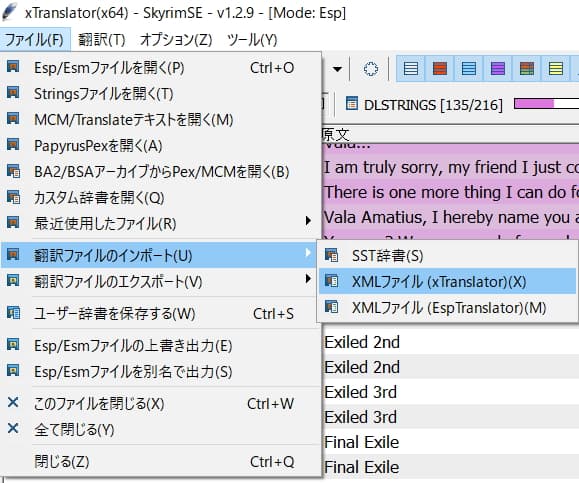Choose カスタム辞書を開く(Q) entry
Viewport: 579px width, 483px height.
point(161,198)
